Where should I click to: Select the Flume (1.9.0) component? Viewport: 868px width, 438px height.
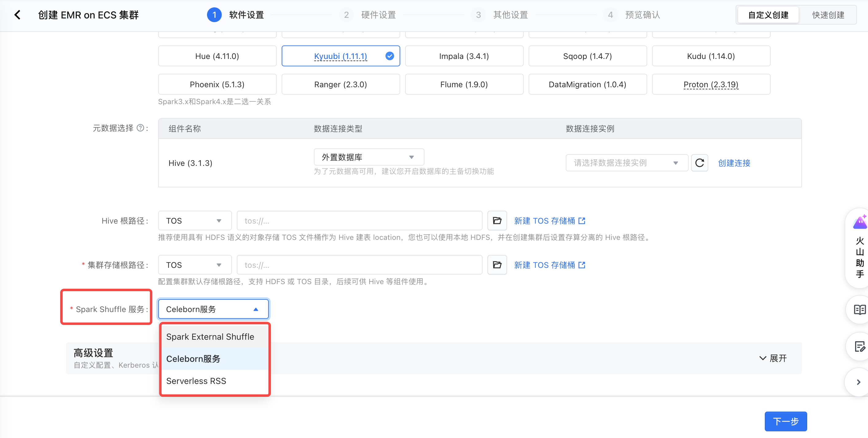coord(464,84)
